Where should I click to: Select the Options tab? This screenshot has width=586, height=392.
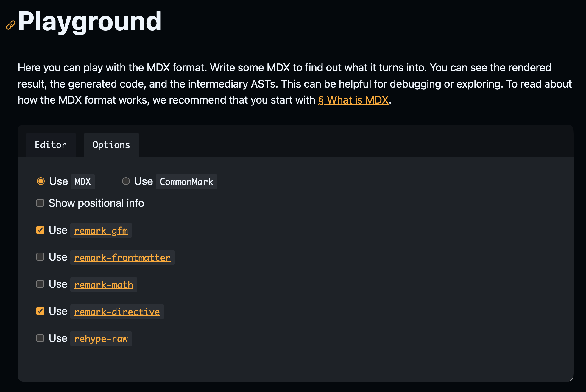(111, 145)
